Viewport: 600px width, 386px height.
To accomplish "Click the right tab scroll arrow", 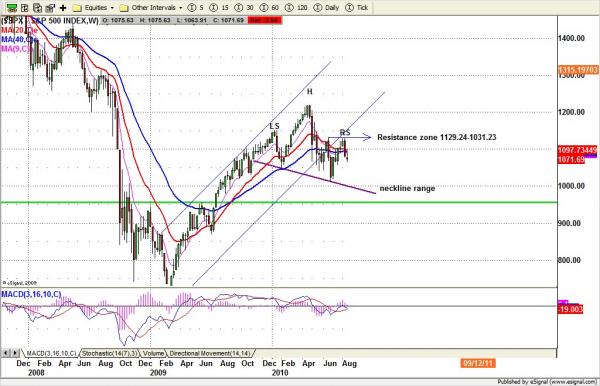I will point(15,353).
